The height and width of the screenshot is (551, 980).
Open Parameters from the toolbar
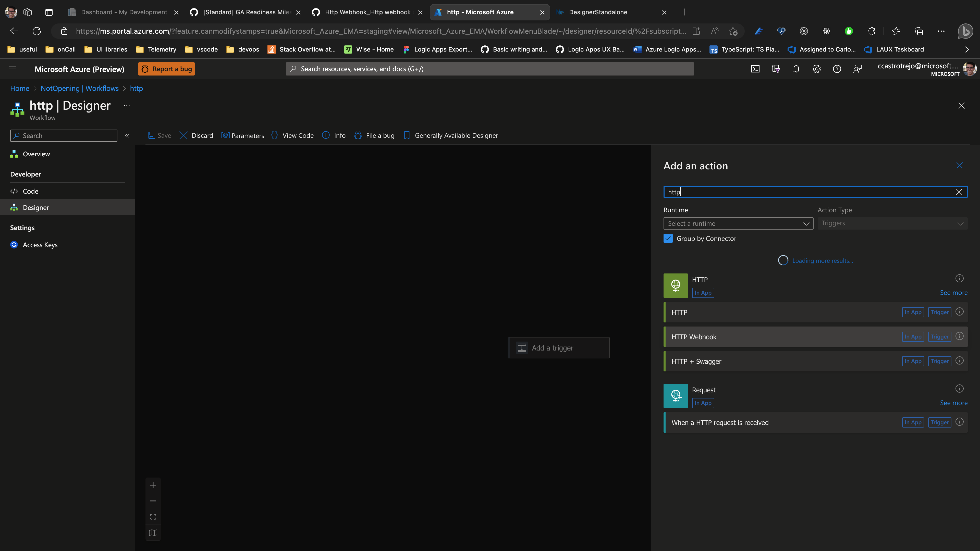pos(242,135)
